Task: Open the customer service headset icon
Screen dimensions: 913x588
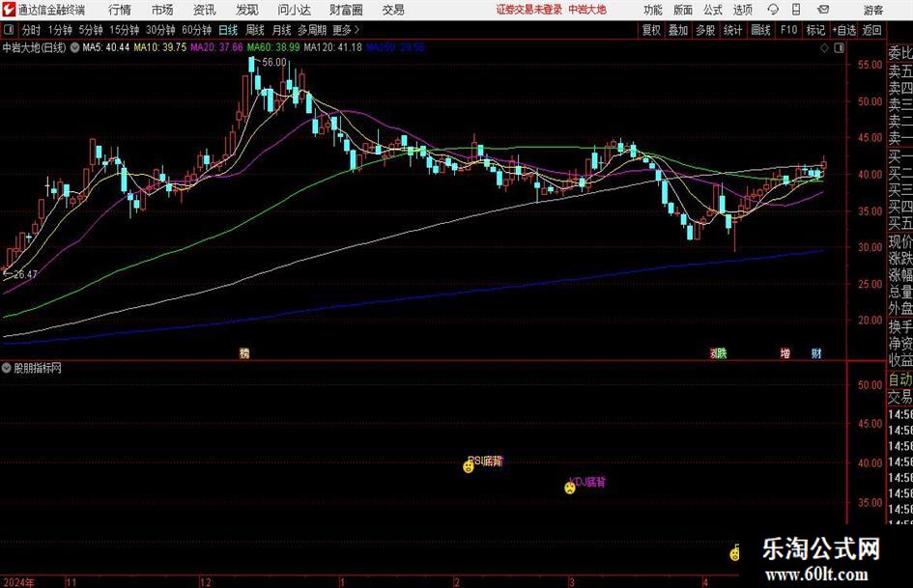Action: 773,10
